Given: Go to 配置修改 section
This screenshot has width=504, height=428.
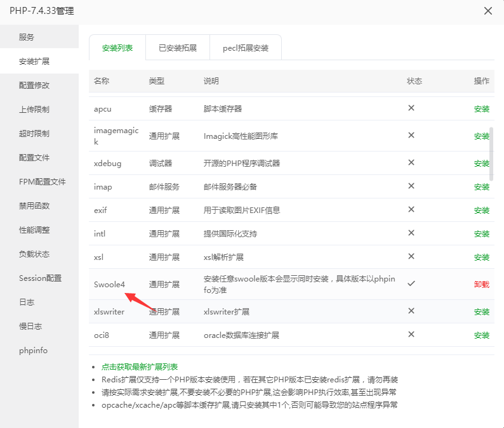Looking at the screenshot, I should 34,86.
